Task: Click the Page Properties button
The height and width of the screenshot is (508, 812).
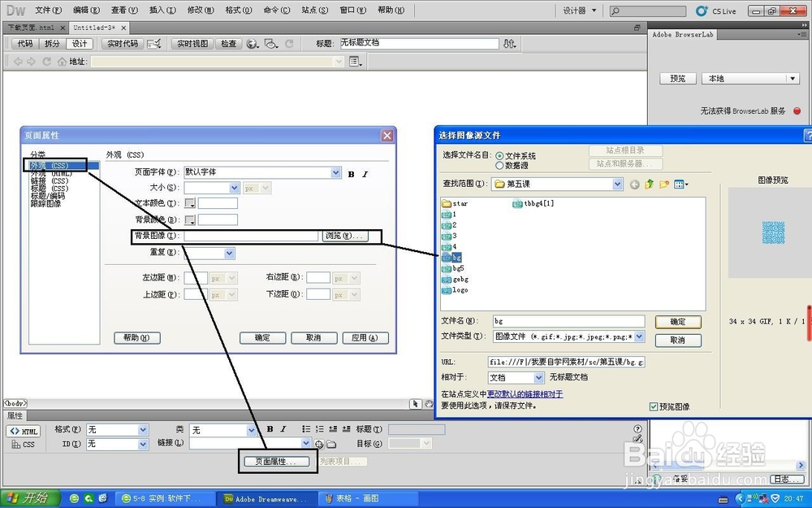Action: 277,462
